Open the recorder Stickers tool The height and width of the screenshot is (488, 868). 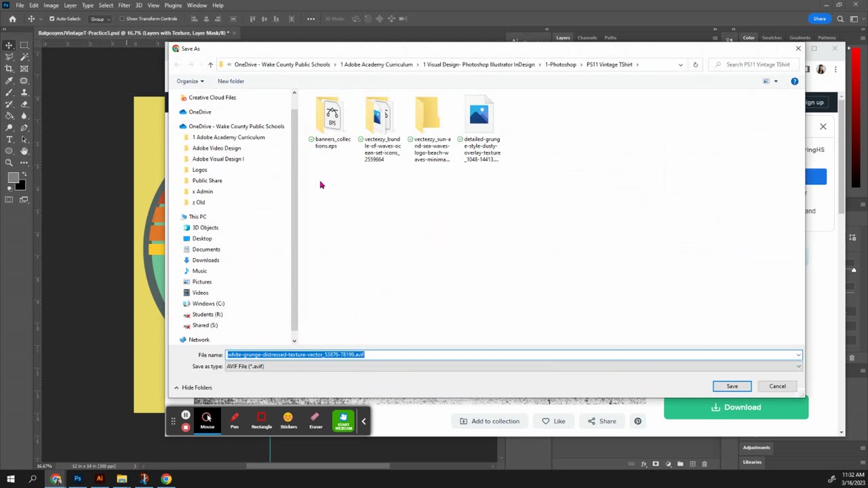click(x=288, y=420)
